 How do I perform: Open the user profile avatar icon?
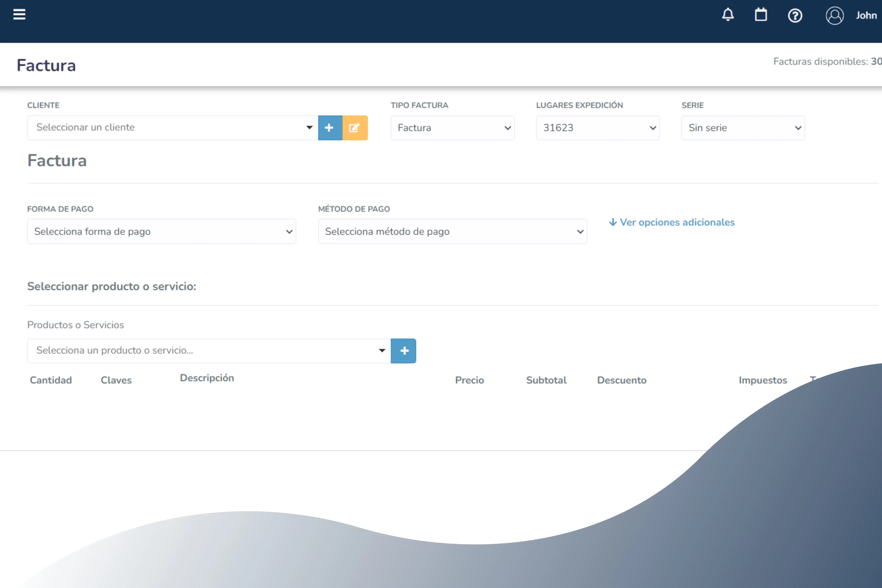(834, 16)
